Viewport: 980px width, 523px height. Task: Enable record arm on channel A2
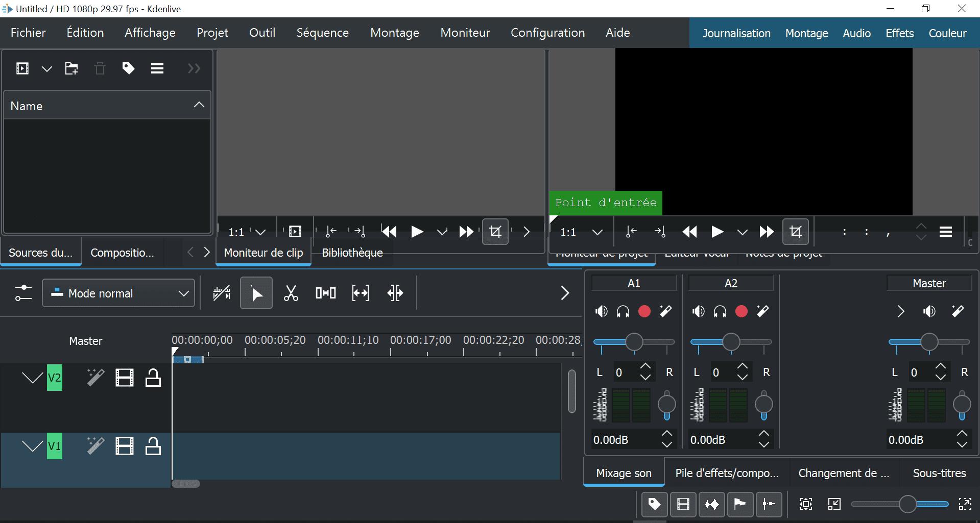[x=741, y=311]
